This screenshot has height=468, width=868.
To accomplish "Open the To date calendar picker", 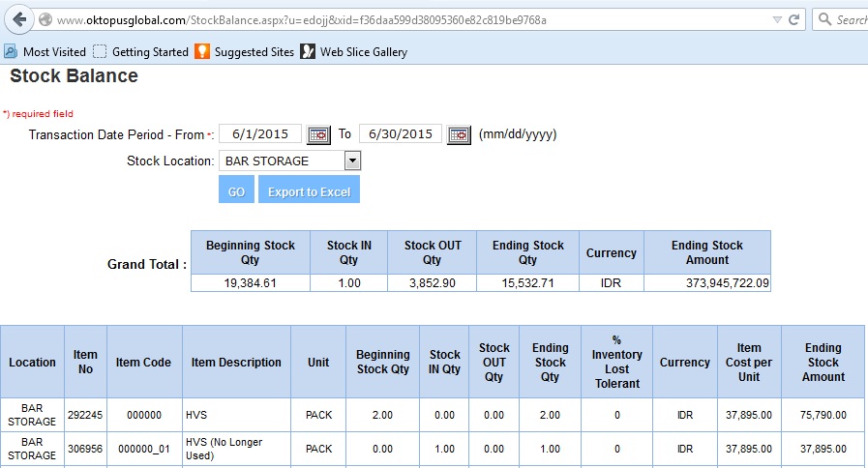I will coord(459,134).
